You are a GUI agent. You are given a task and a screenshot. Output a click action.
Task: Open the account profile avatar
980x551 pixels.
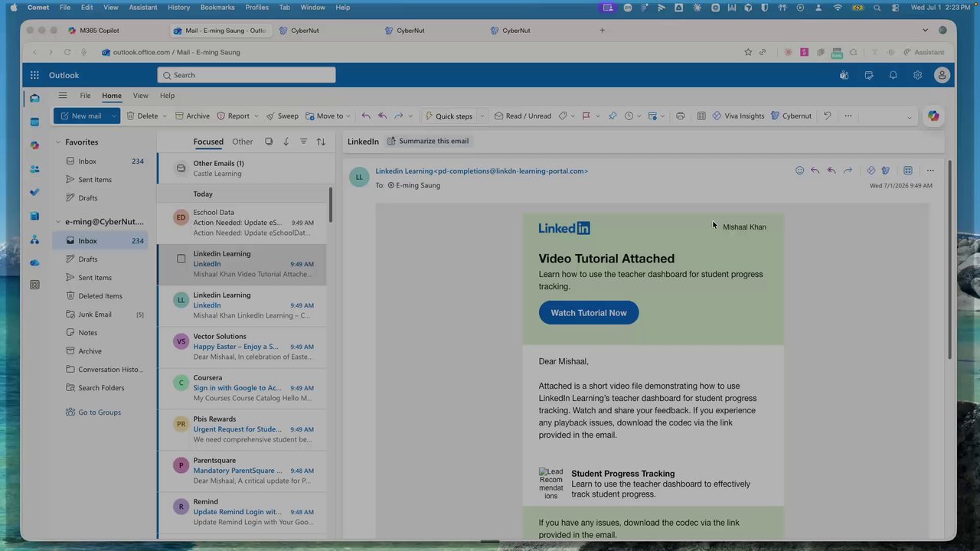[x=942, y=75]
